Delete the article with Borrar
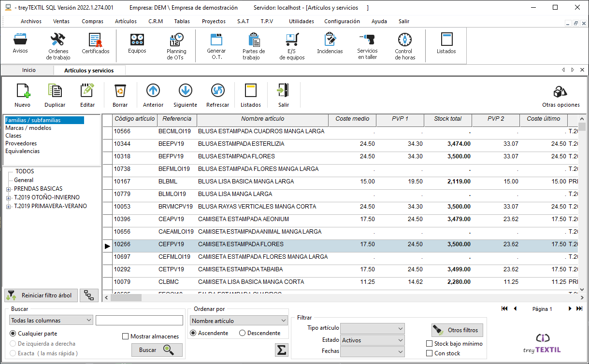 (x=120, y=95)
